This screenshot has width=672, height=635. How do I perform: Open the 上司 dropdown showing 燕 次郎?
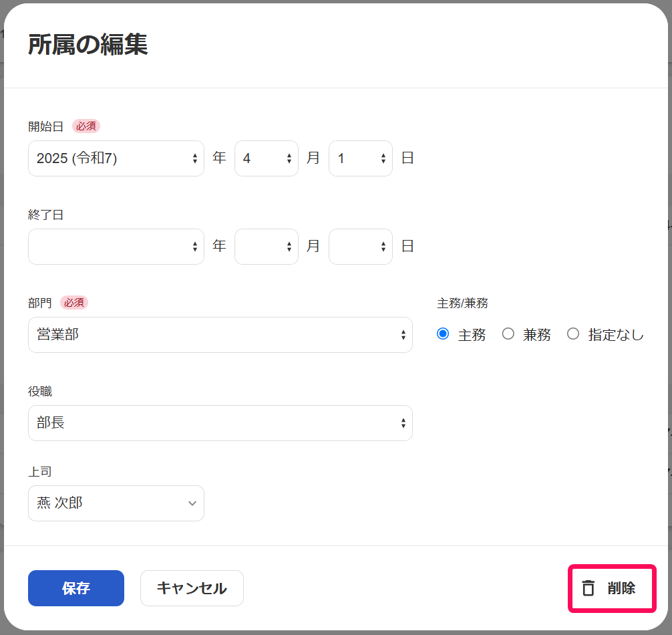click(116, 503)
